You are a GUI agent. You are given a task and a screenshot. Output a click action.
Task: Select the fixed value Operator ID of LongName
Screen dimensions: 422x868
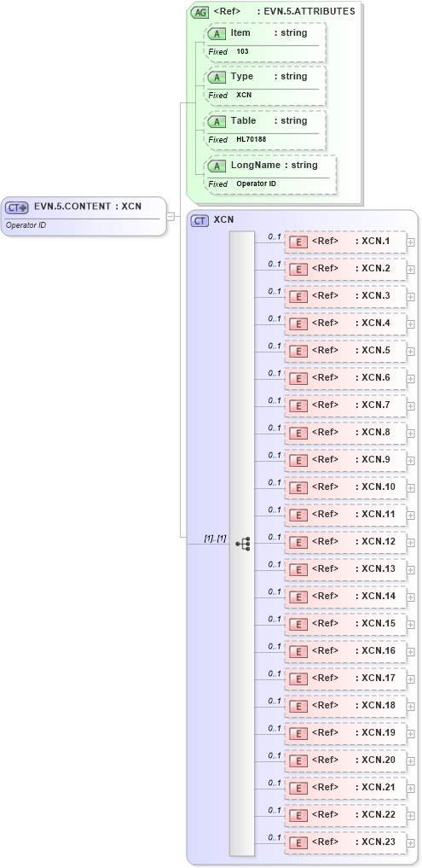[x=256, y=184]
